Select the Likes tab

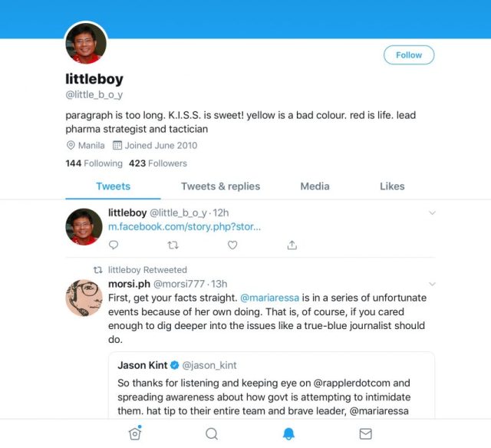(x=392, y=186)
